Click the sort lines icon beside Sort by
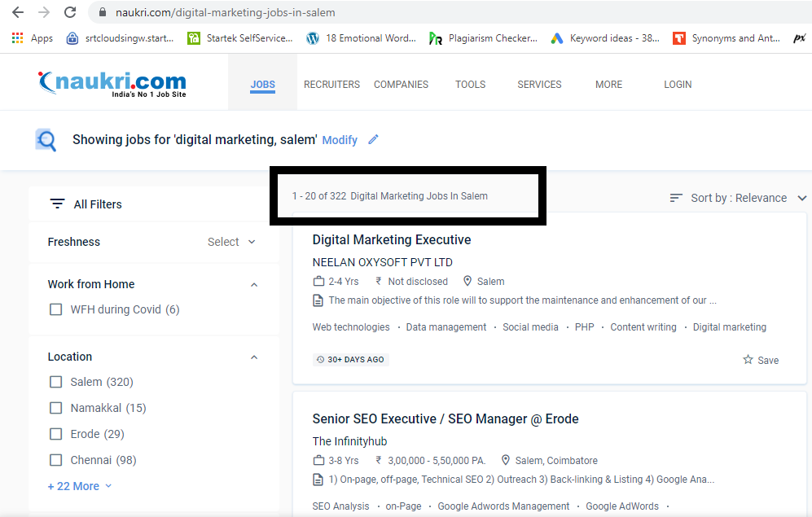This screenshot has height=517, width=812. [x=676, y=198]
